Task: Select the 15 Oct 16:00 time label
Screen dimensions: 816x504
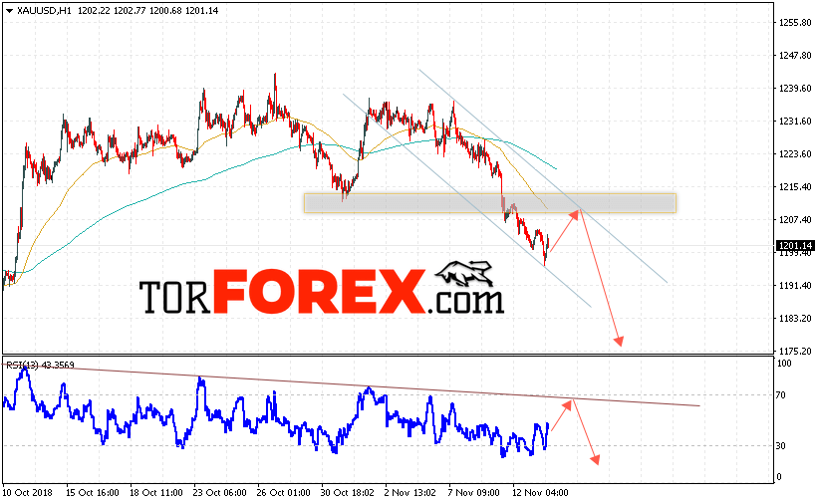Action: (x=92, y=492)
